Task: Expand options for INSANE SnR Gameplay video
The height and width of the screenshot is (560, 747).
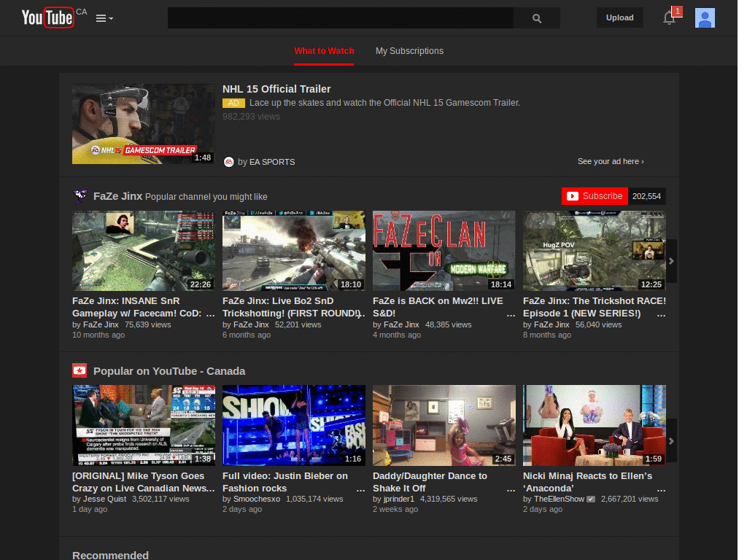Action: tap(210, 314)
